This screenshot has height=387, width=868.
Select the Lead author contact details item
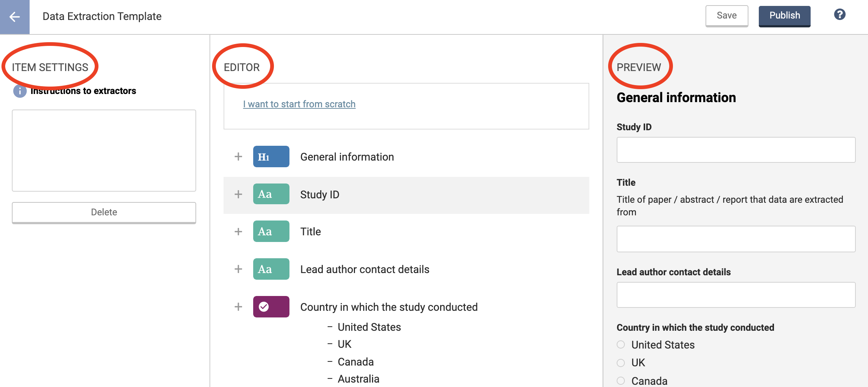[x=365, y=269]
